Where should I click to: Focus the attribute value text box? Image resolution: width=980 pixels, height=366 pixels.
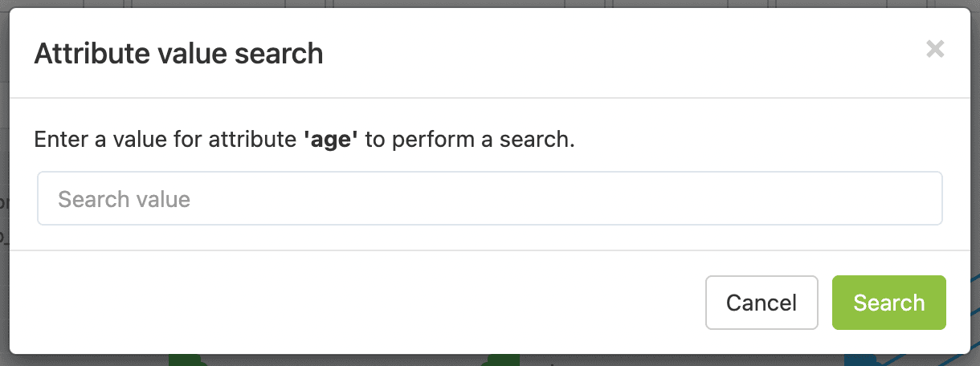(x=489, y=198)
